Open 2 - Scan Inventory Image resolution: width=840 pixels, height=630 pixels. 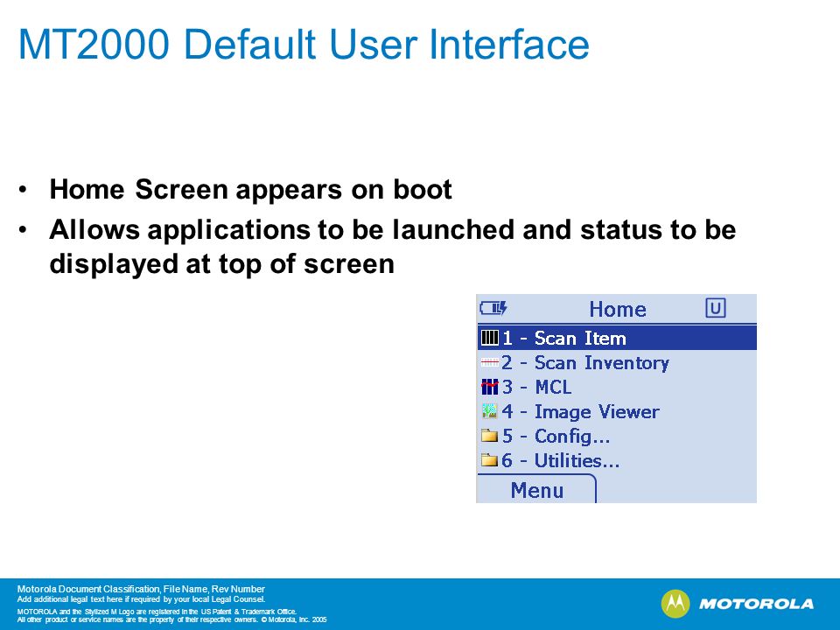[x=617, y=362]
